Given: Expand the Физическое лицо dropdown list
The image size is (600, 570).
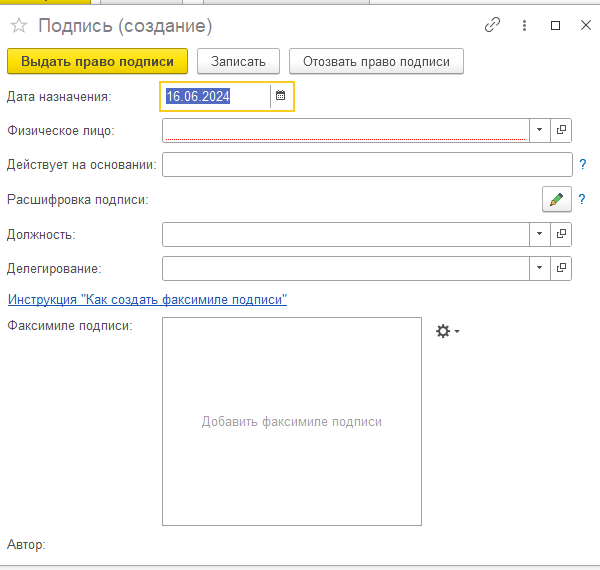Looking at the screenshot, I should 540,130.
